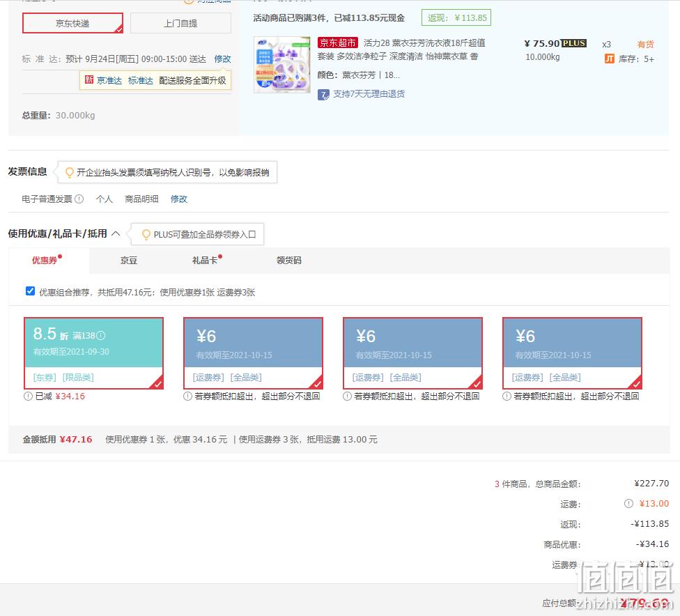Click the 金额抵用 ¥47.16 amount
680x616 pixels.
[x=76, y=440]
